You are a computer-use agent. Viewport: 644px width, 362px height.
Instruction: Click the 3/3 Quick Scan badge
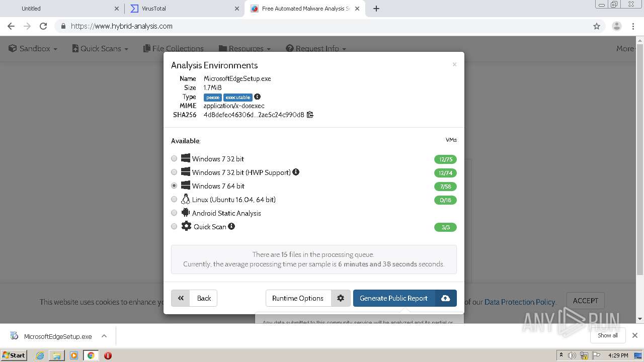[x=445, y=227]
